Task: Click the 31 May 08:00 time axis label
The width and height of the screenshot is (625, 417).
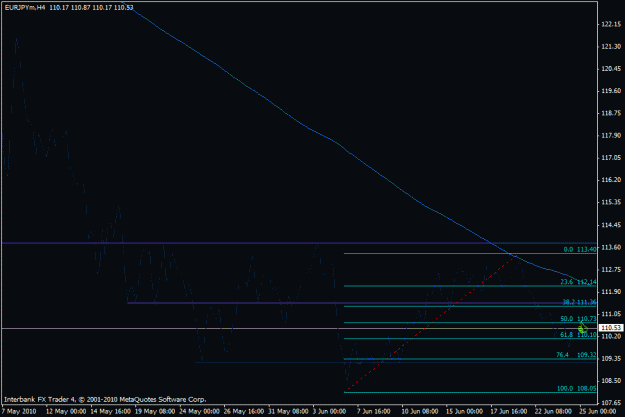Action: [x=288, y=411]
